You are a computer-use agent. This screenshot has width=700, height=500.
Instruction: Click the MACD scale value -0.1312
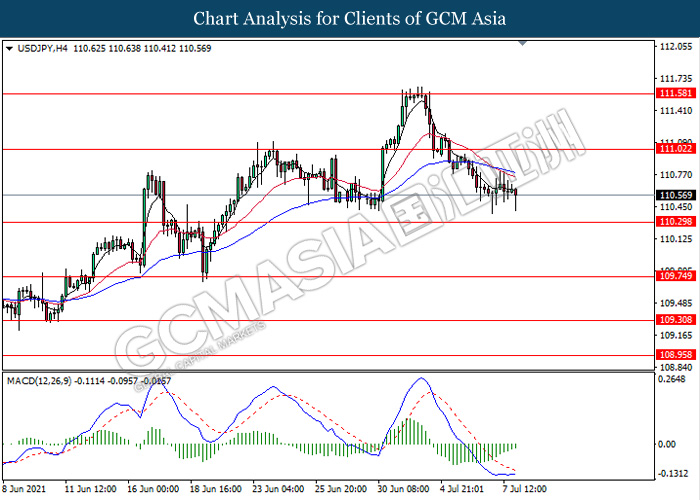(674, 474)
